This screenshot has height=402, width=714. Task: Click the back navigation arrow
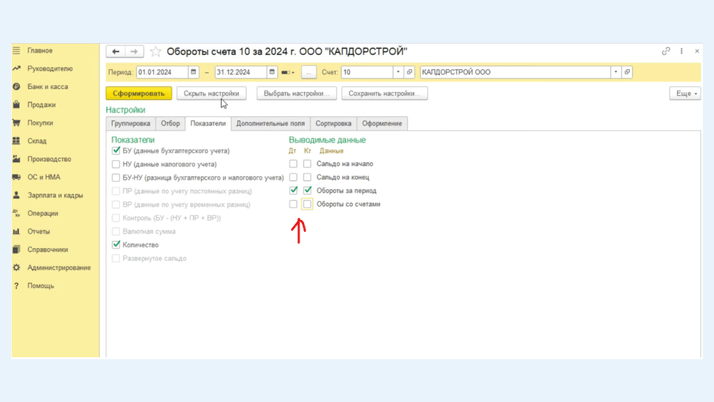pyautogui.click(x=116, y=51)
